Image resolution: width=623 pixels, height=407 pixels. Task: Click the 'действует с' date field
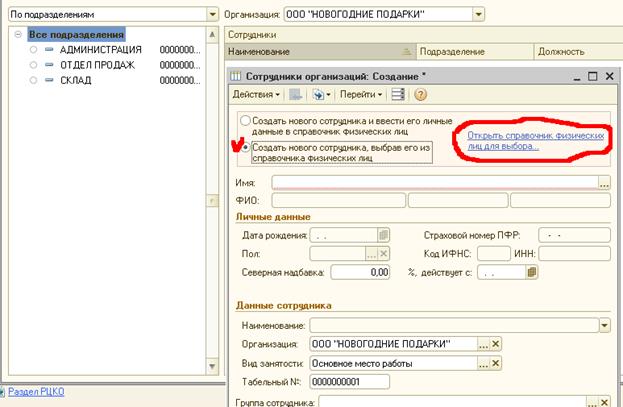(501, 272)
